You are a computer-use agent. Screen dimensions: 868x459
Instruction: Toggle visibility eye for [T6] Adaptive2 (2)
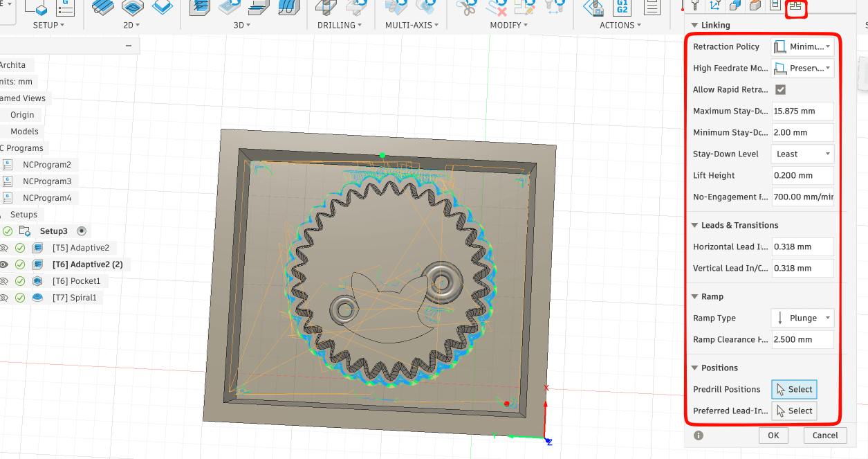point(3,264)
